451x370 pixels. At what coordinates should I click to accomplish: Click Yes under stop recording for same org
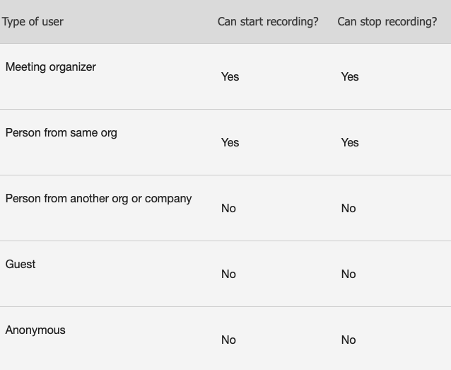point(350,143)
